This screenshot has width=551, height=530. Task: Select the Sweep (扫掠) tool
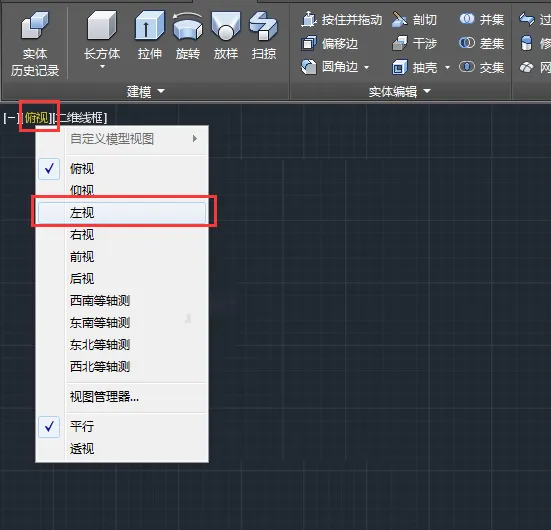(x=264, y=36)
